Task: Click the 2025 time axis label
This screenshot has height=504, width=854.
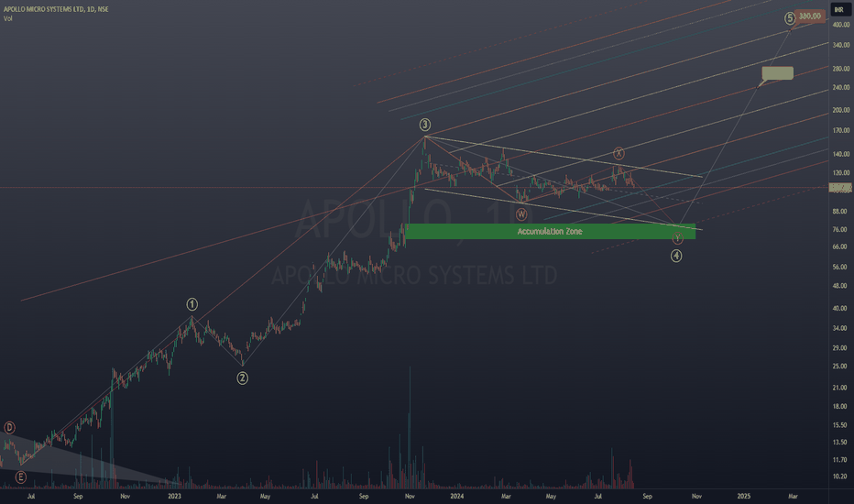Action: [x=743, y=496]
